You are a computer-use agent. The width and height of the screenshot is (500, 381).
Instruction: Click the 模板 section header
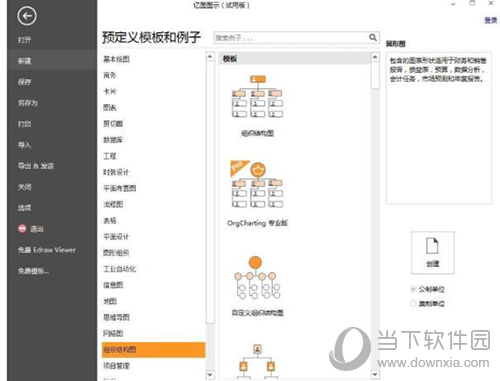(x=295, y=59)
